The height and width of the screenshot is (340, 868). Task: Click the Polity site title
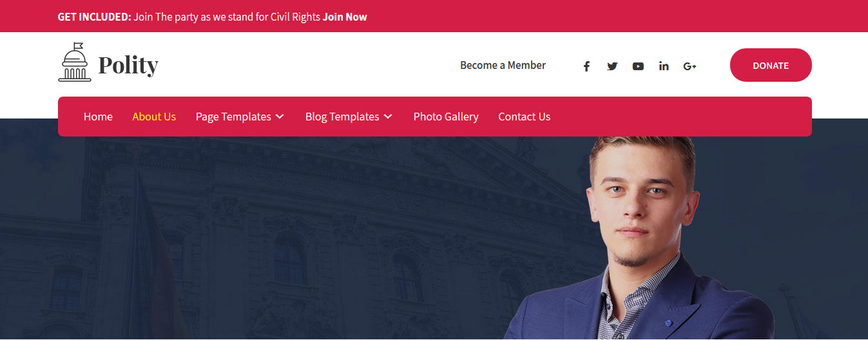coord(128,65)
